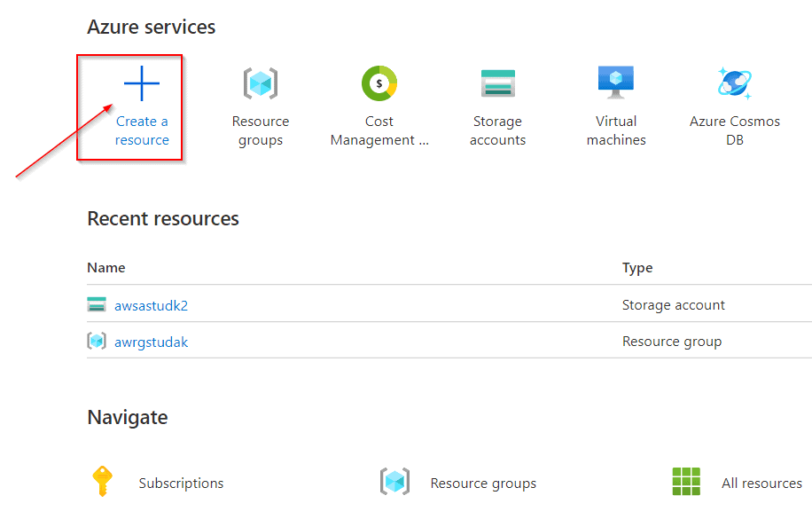Screen dimensions: 812x527
Task: Open the awrgstudak resource group
Action: click(149, 341)
